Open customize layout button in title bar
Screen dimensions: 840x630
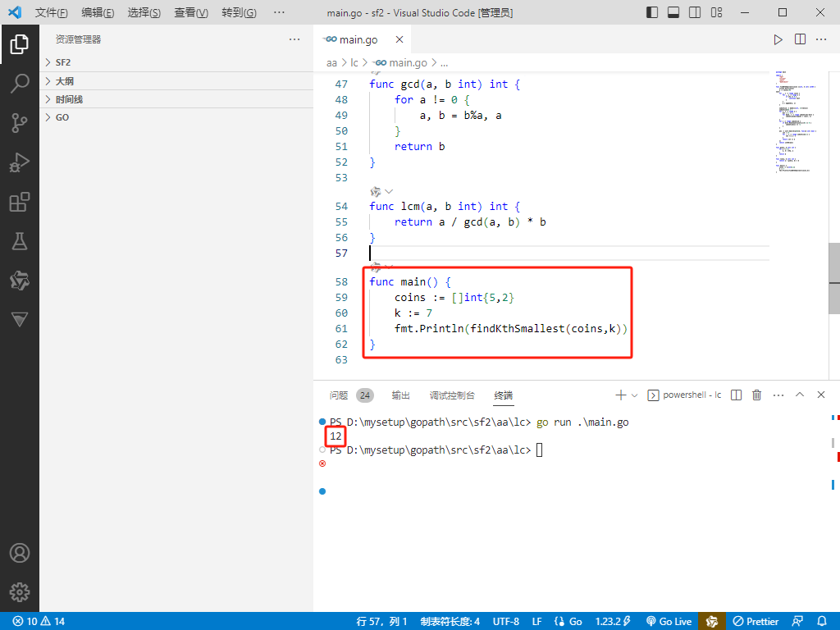click(x=716, y=12)
